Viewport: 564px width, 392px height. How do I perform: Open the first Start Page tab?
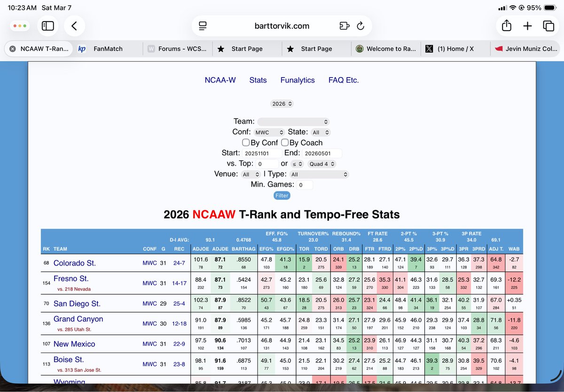point(247,49)
